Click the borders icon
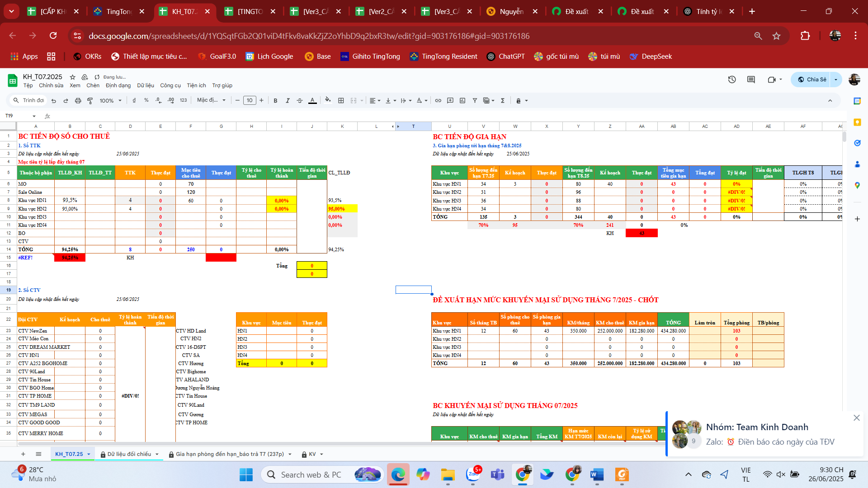Image resolution: width=868 pixels, height=488 pixels. 341,100
